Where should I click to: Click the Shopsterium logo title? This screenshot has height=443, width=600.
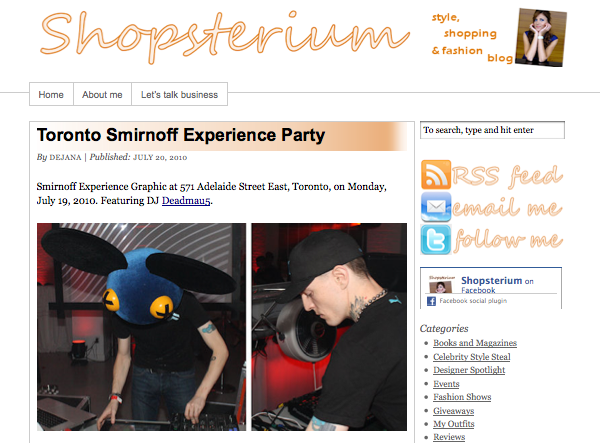pos(225,36)
